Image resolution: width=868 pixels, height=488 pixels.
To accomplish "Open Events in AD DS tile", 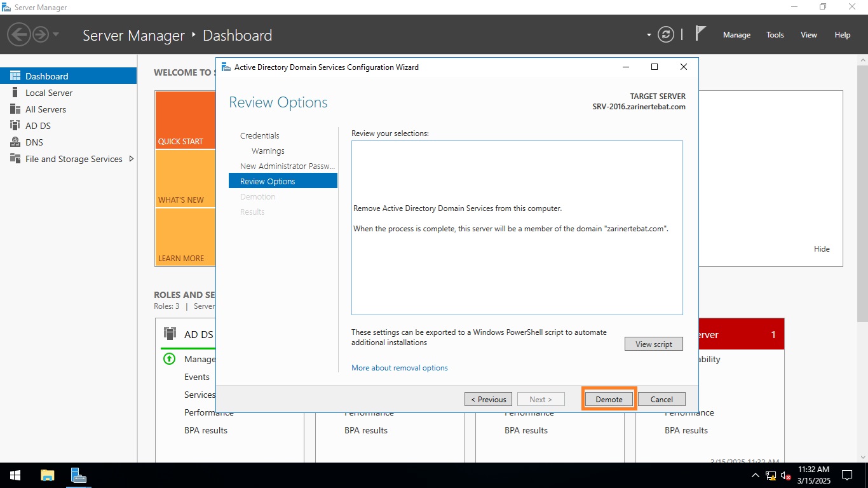I will click(x=197, y=377).
